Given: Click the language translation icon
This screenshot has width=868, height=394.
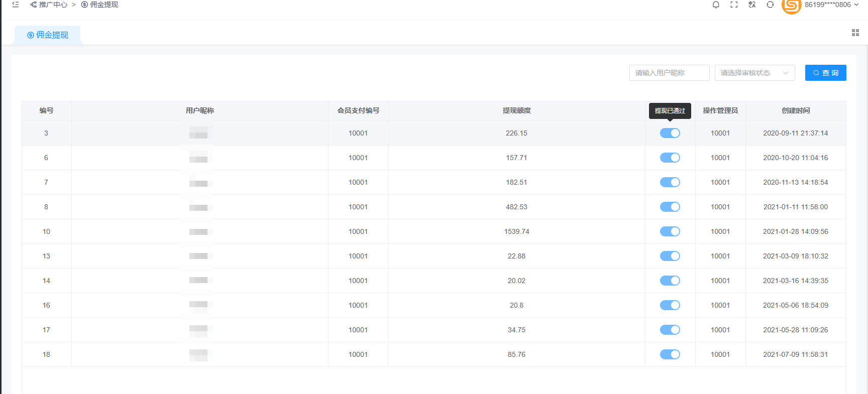Looking at the screenshot, I should (x=752, y=5).
